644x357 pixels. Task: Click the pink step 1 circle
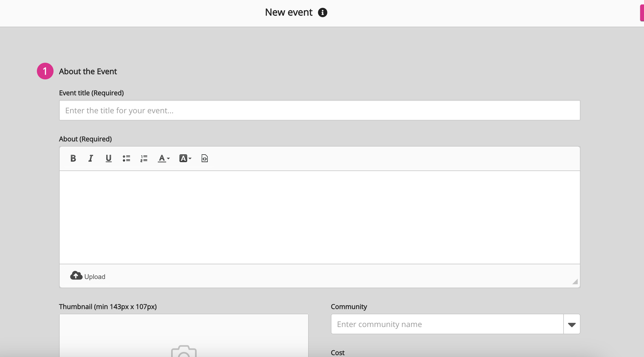(45, 71)
